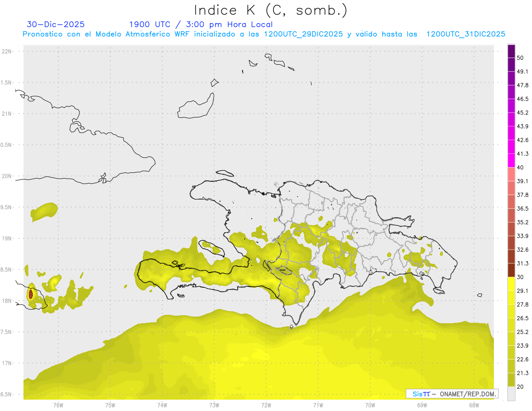Viewport: 532px width, 411px height.
Task: Click the title 'Indice K (C, somb.)'
Action: coord(270,10)
